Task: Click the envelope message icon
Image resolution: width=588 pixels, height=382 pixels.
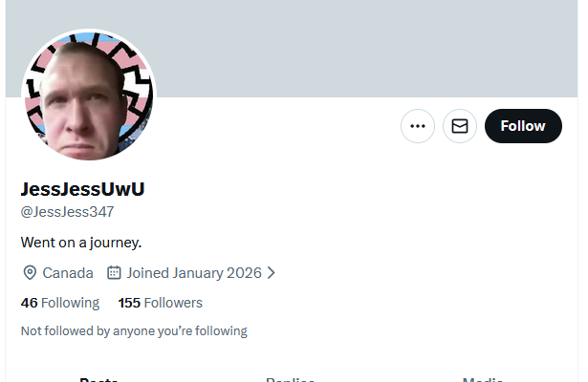Action: [x=459, y=126]
